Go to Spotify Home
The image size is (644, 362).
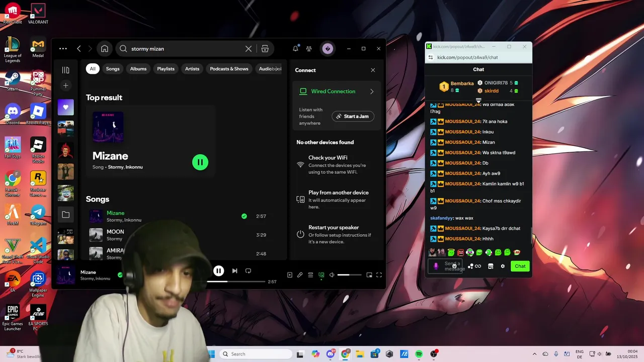(105, 49)
